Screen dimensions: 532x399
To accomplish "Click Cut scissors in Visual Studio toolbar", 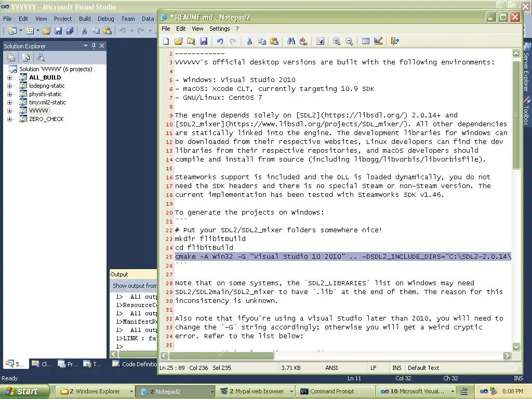I will pos(85,31).
